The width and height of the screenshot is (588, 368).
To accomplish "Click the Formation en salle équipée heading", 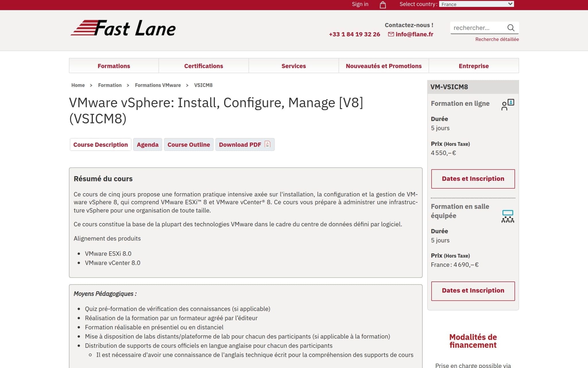I will (x=460, y=211).
